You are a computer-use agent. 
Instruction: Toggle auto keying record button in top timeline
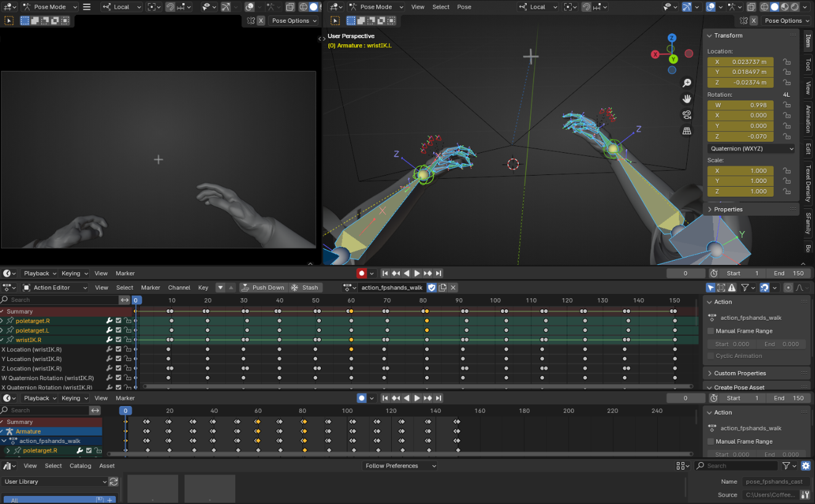pos(362,274)
